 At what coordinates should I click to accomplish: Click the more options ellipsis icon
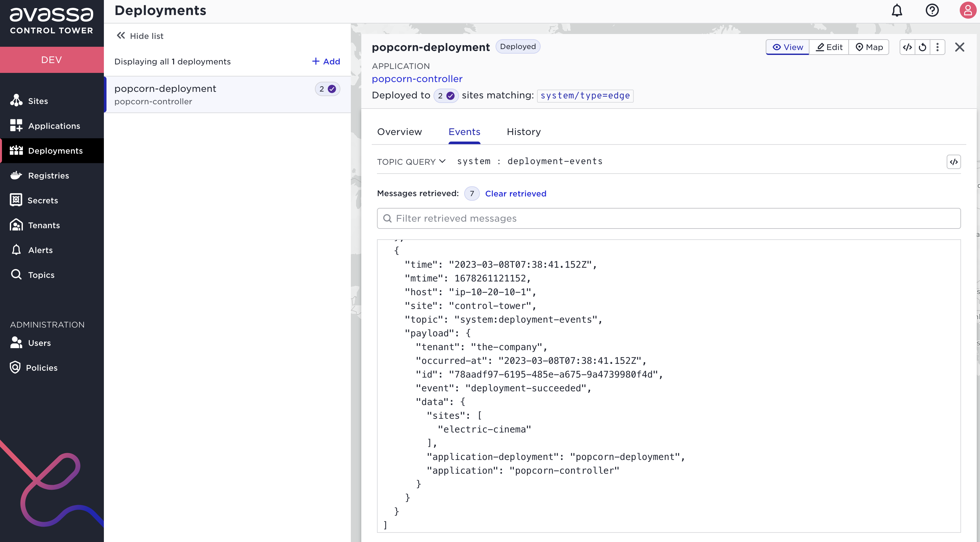(937, 47)
